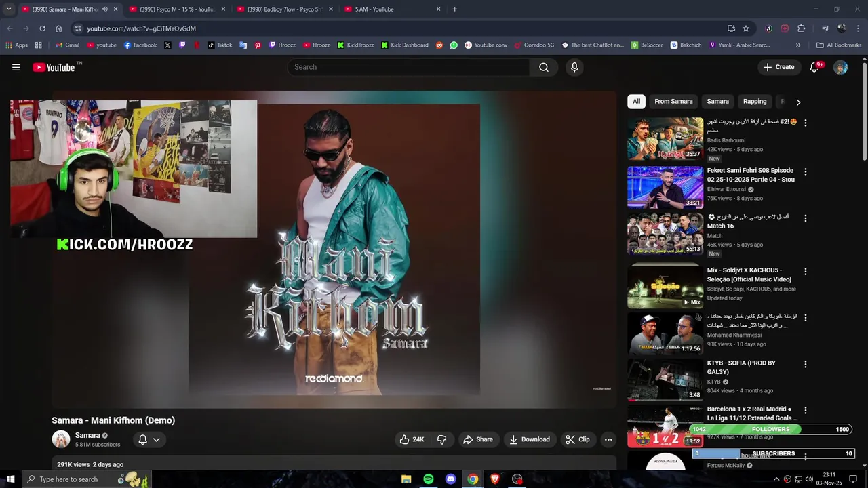Open the Apps shortcut in bookmarks bar
The height and width of the screenshot is (488, 868).
[x=17, y=45]
